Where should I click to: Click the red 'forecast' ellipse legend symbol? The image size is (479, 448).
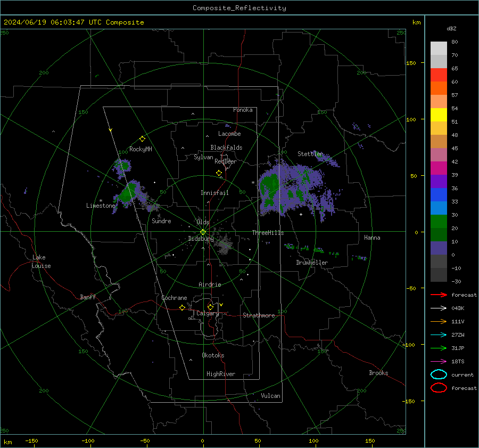(439, 388)
